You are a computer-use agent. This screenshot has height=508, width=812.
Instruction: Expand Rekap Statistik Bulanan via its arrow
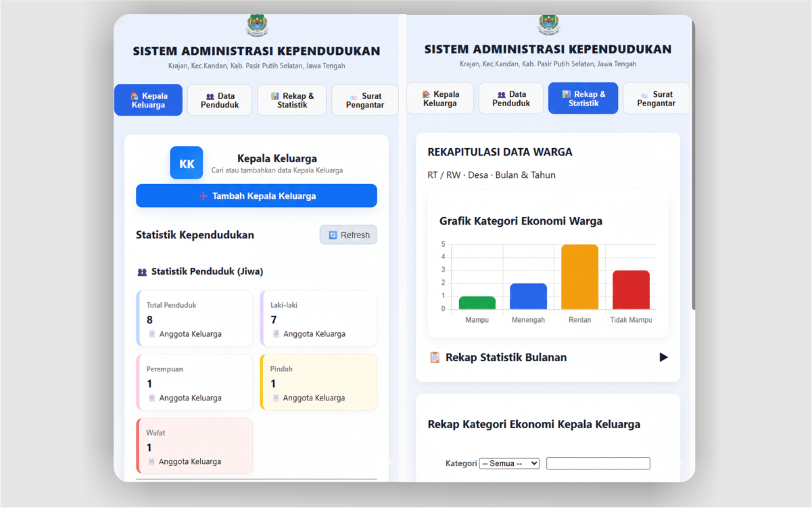664,357
